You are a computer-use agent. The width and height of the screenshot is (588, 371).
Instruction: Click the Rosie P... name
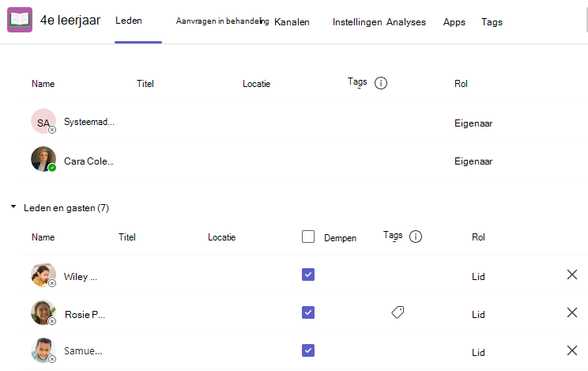click(85, 315)
